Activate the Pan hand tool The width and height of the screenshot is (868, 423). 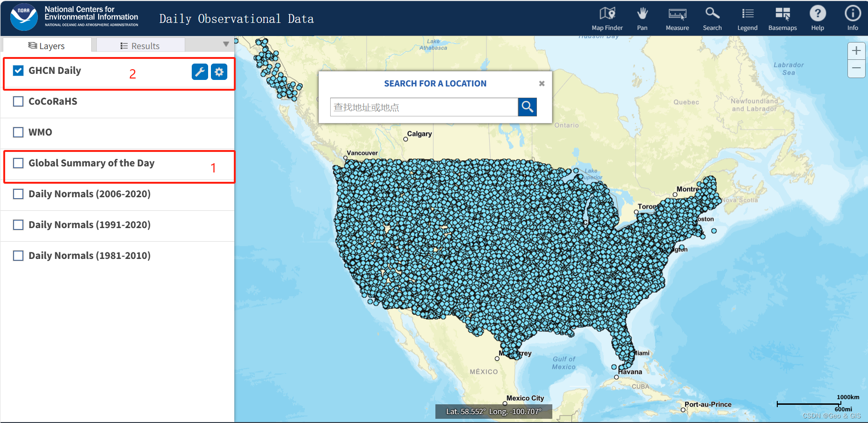[642, 19]
